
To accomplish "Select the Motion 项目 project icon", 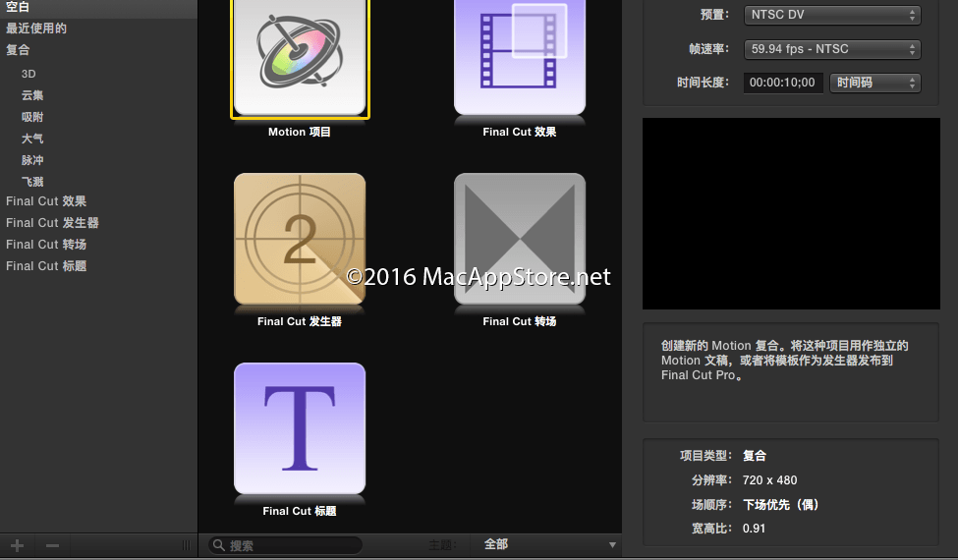I will pyautogui.click(x=300, y=57).
